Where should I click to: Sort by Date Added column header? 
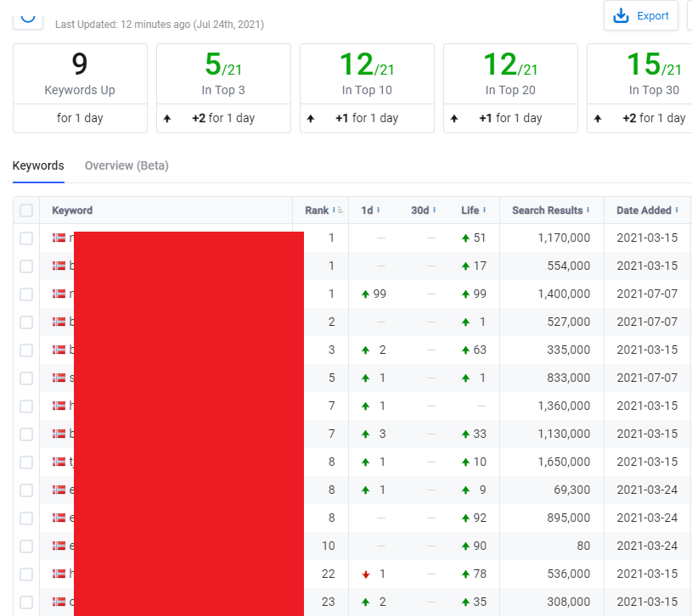click(644, 210)
